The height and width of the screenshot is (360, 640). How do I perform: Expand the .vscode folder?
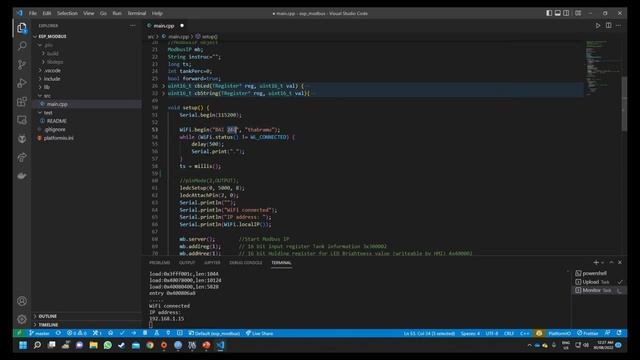pos(52,70)
